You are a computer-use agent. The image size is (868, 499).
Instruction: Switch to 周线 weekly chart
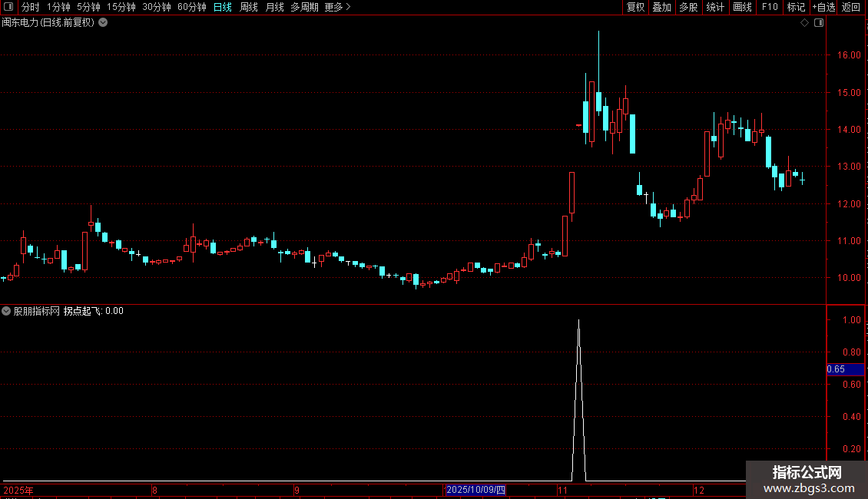[249, 7]
